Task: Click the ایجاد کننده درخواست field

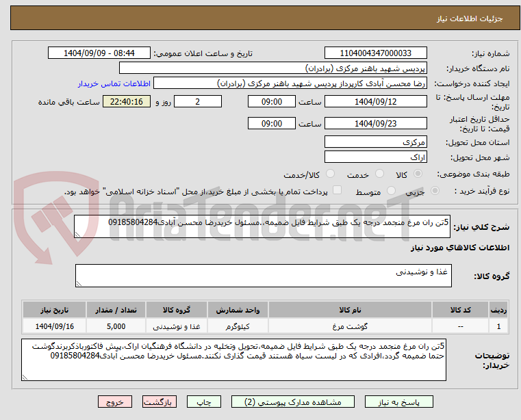Action: 290,83
